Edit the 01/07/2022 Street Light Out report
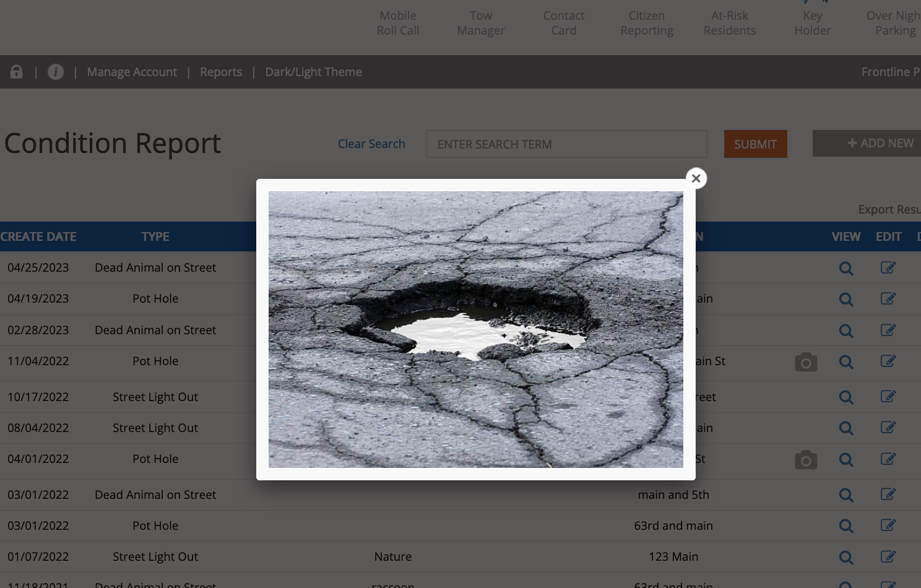The height and width of the screenshot is (588, 921). pyautogui.click(x=888, y=557)
